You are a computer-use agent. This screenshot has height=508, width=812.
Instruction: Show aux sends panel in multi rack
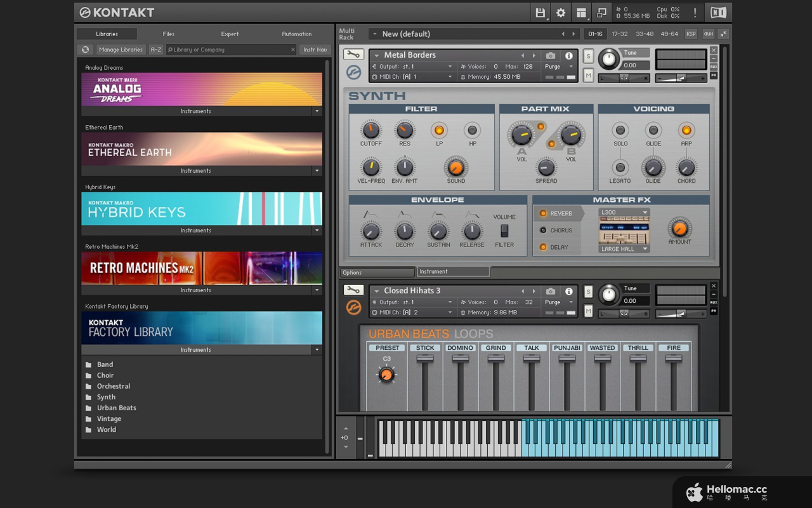click(x=709, y=34)
